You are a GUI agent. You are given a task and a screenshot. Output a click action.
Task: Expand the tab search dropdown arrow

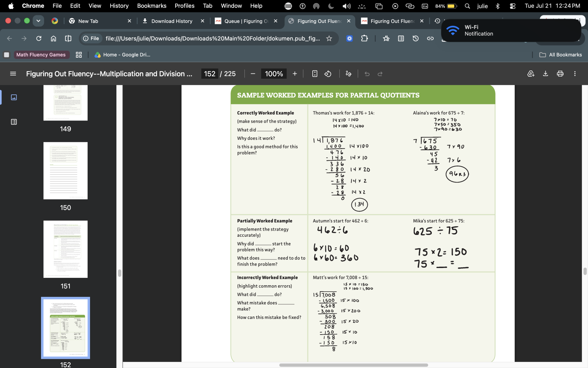coord(38,21)
